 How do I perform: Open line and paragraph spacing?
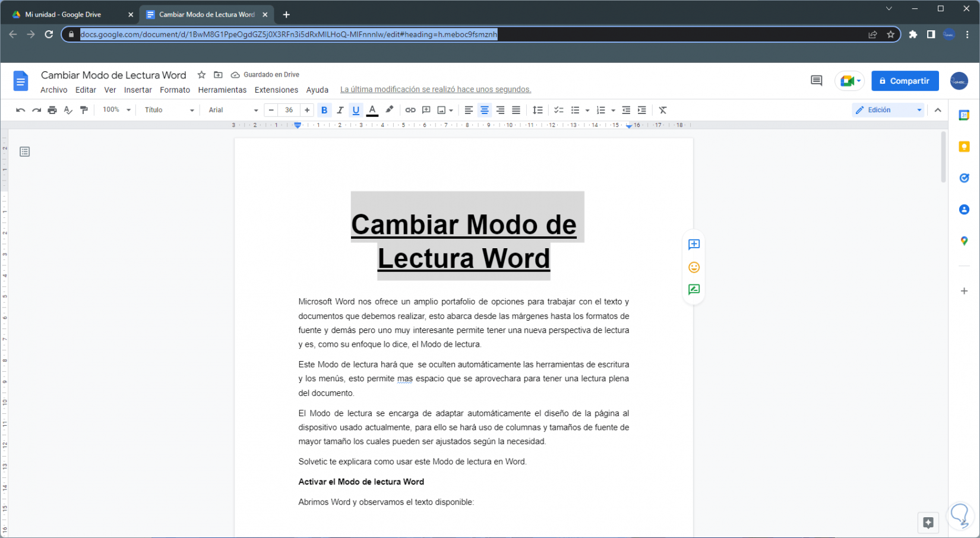538,110
